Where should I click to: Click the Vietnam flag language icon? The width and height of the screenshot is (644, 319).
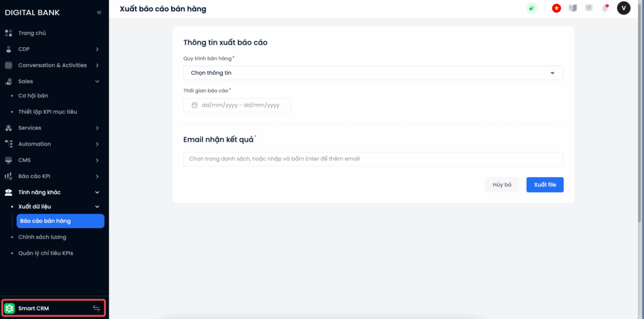(x=557, y=8)
